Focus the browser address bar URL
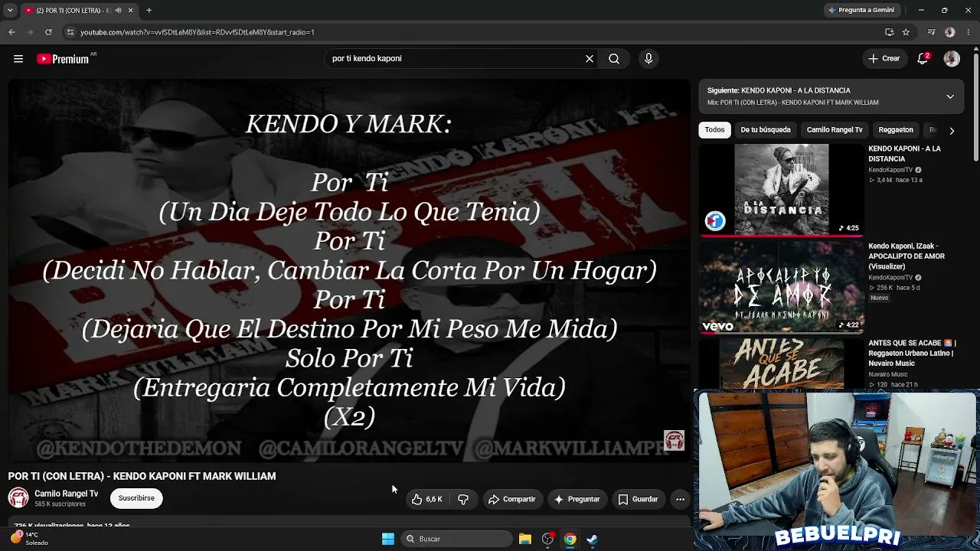Screen dimensions: 980x551 point(198,32)
